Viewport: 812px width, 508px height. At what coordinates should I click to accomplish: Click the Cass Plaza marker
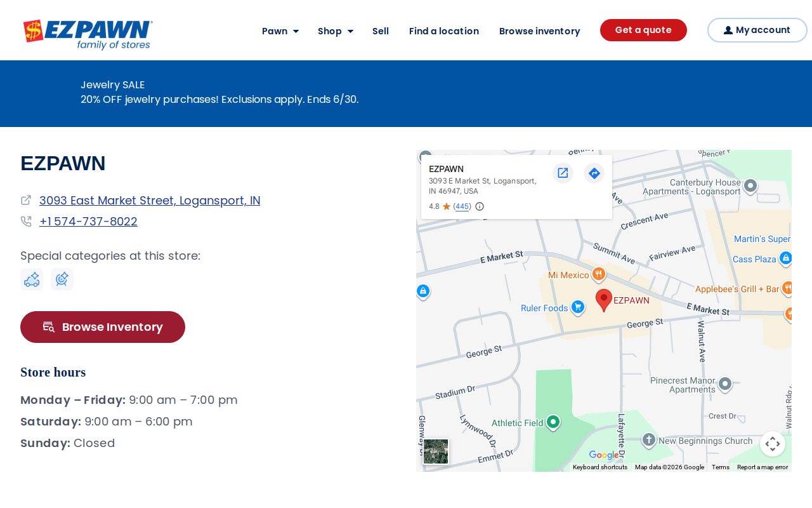pos(785,258)
